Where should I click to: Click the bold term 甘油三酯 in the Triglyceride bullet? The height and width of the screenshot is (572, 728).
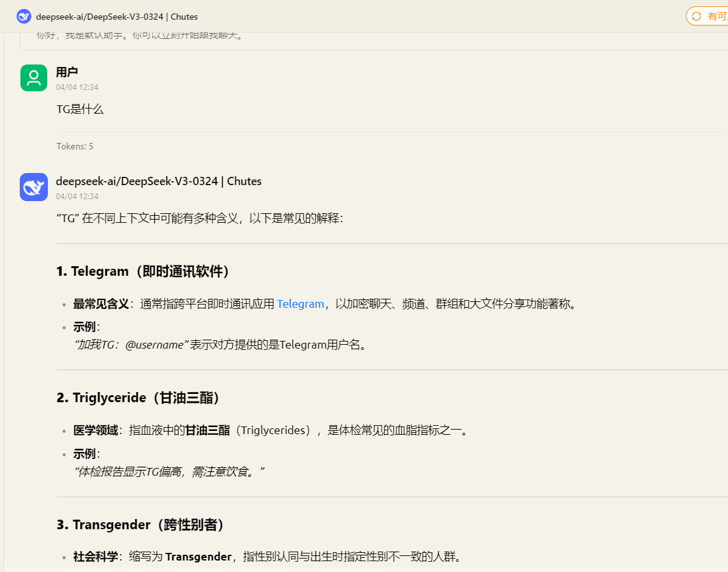pos(207,430)
